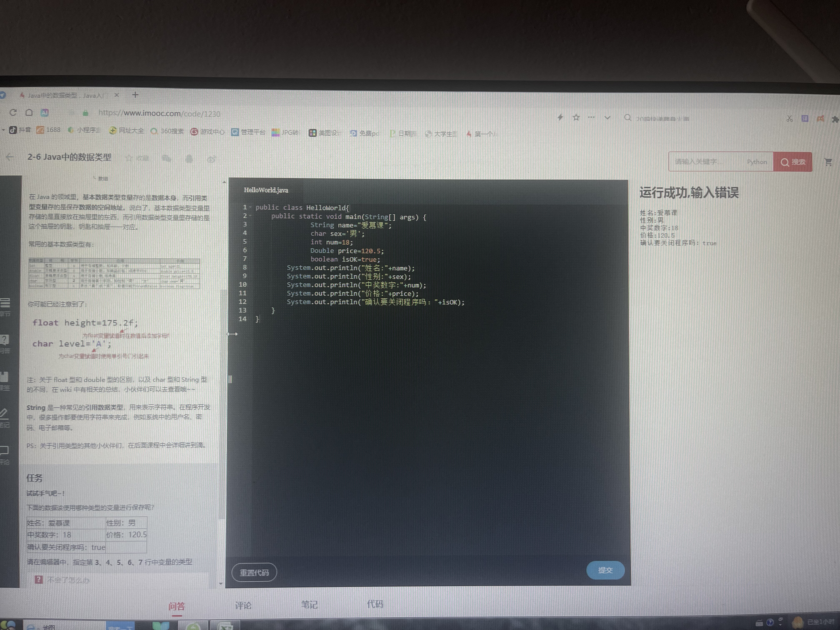Collapse code fold arrow on line 1

tap(250, 207)
